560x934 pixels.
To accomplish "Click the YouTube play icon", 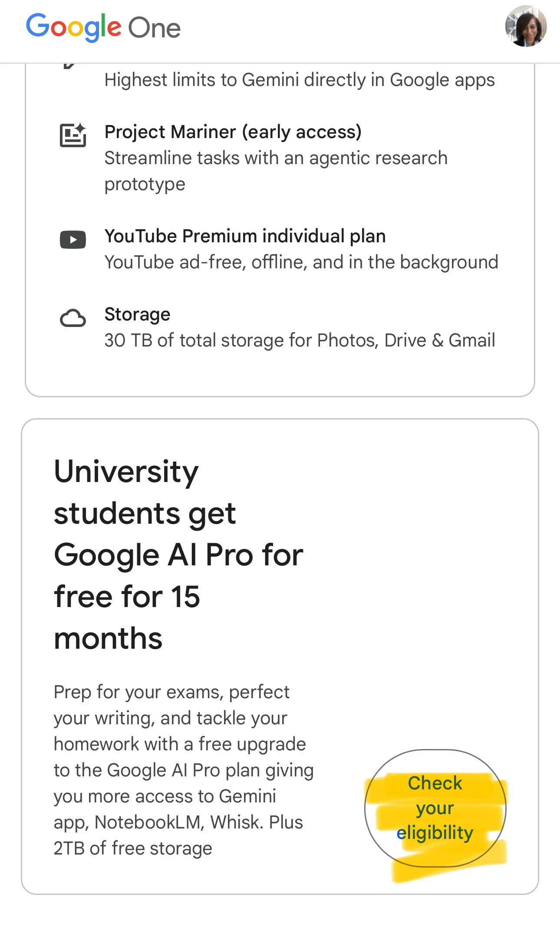I will (73, 240).
